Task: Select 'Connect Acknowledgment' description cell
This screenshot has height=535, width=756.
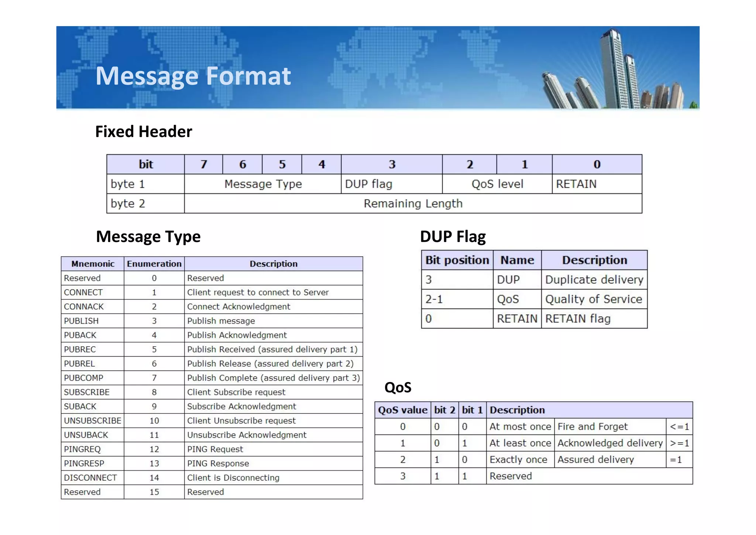Action: (x=274, y=307)
